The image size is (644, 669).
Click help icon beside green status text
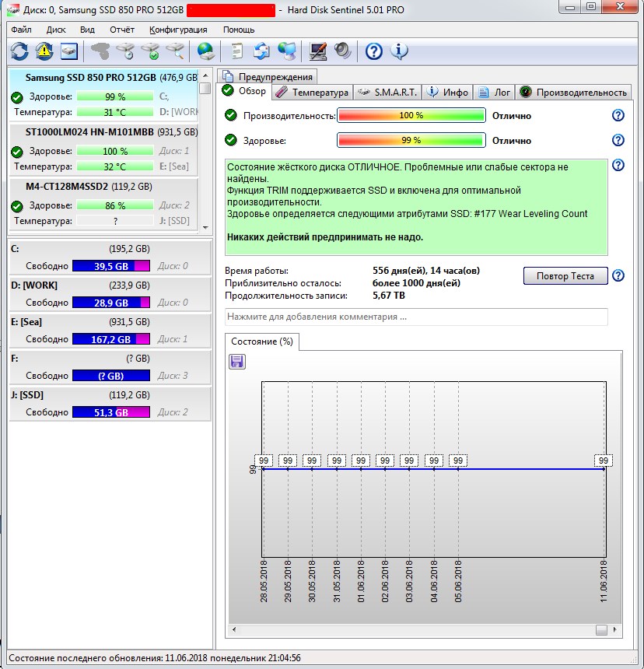pos(618,165)
